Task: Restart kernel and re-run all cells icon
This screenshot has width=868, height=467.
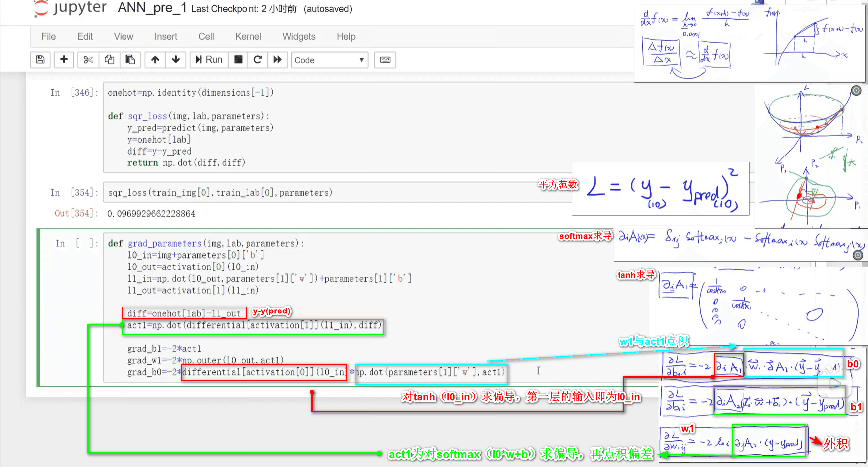Action: pos(277,60)
